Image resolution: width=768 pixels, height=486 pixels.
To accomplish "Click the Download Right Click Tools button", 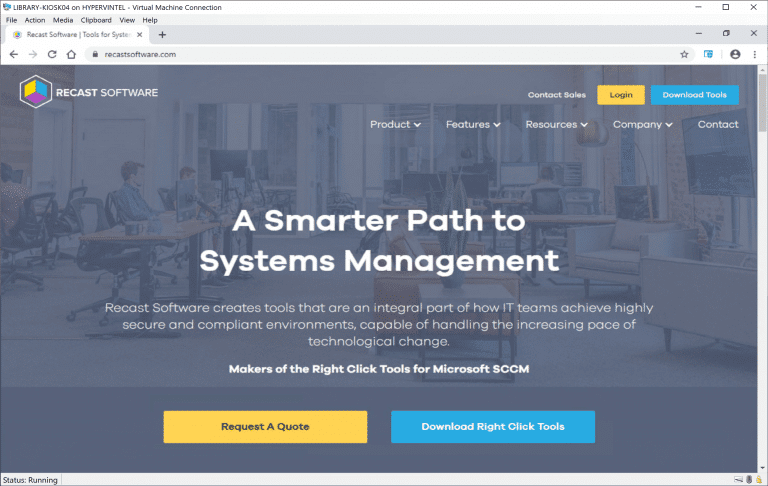I will click(492, 426).
